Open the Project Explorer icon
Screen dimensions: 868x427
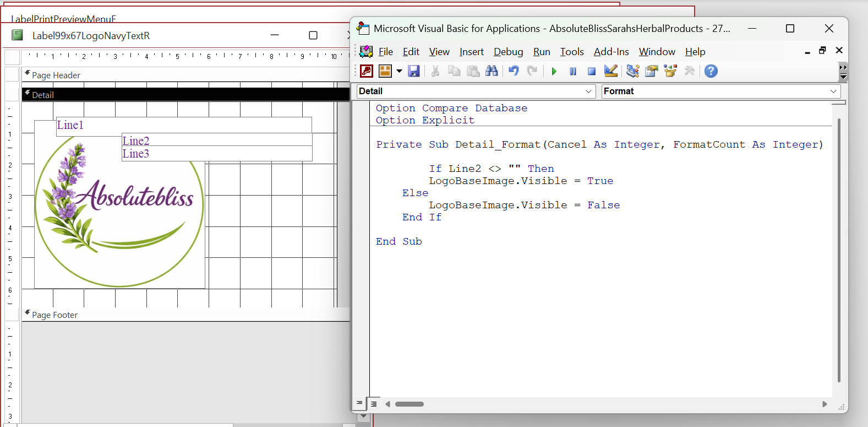[633, 71]
